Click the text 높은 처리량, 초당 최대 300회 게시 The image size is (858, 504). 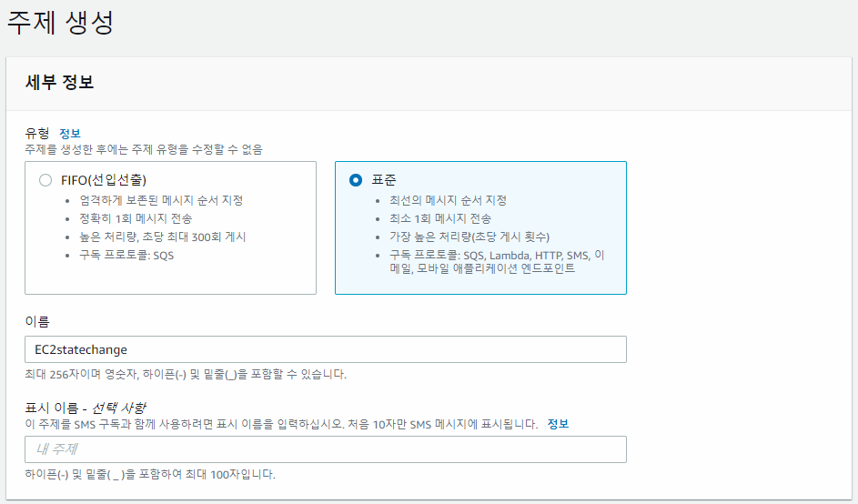[x=163, y=237]
